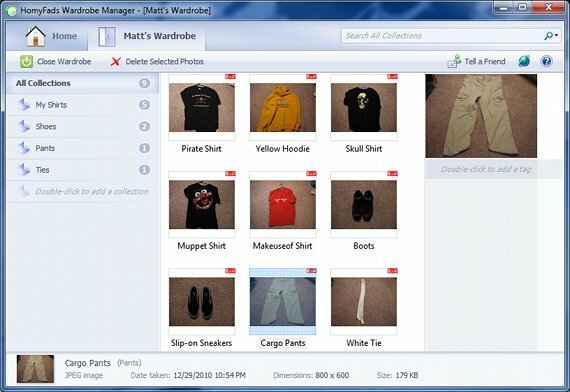Click the Search All Collections field

442,36
